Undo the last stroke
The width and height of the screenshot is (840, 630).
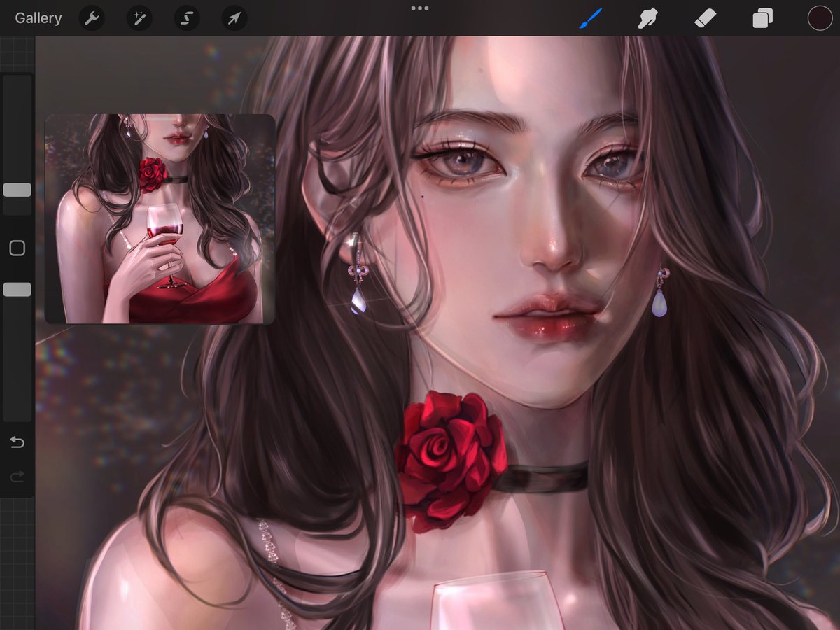[17, 442]
